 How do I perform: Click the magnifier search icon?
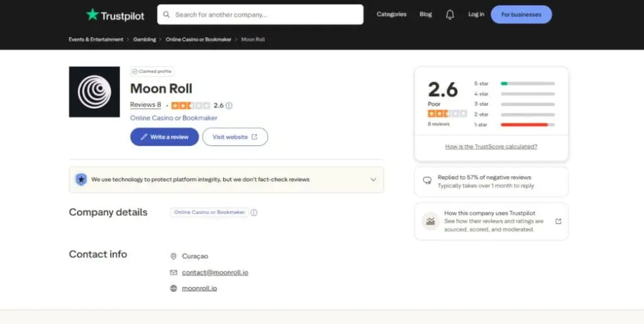coord(166,14)
